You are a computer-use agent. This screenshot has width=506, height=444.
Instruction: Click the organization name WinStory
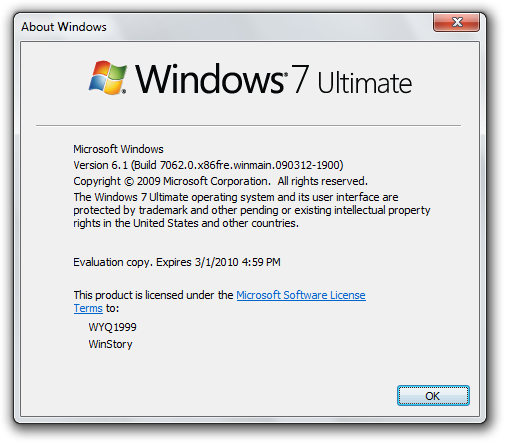[110, 344]
